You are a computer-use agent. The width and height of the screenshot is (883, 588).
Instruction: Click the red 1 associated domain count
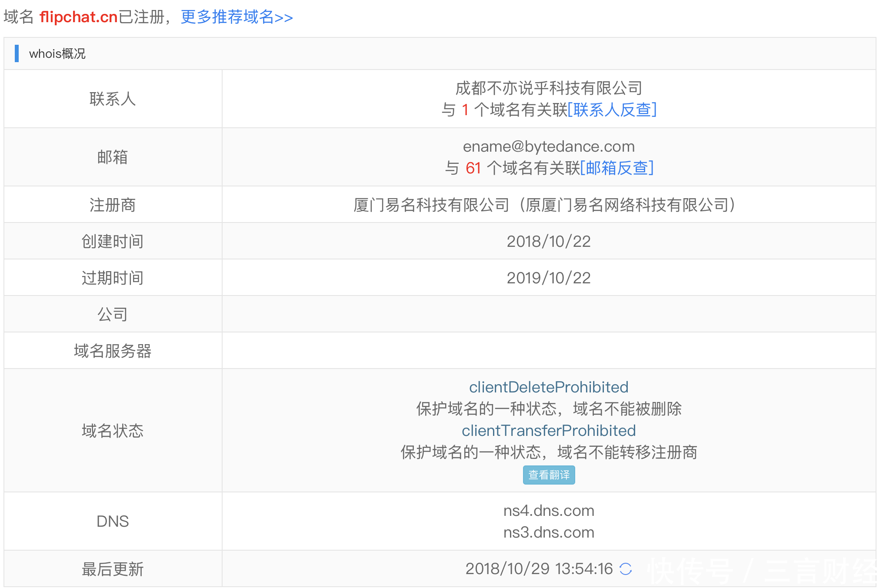coord(465,110)
